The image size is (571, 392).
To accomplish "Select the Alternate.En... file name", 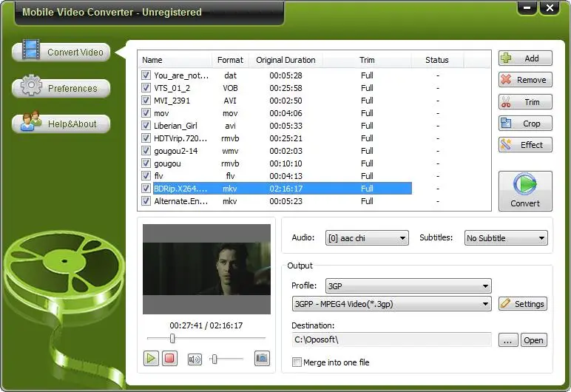I will pyautogui.click(x=181, y=200).
